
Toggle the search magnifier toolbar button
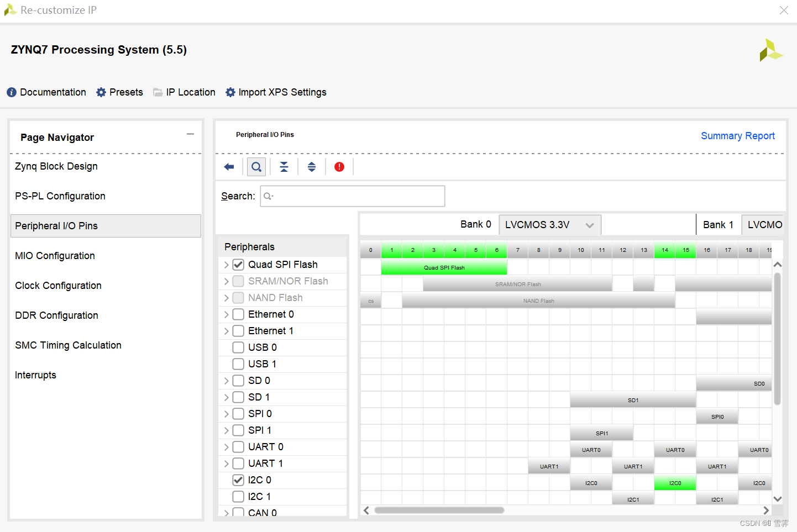pos(256,167)
